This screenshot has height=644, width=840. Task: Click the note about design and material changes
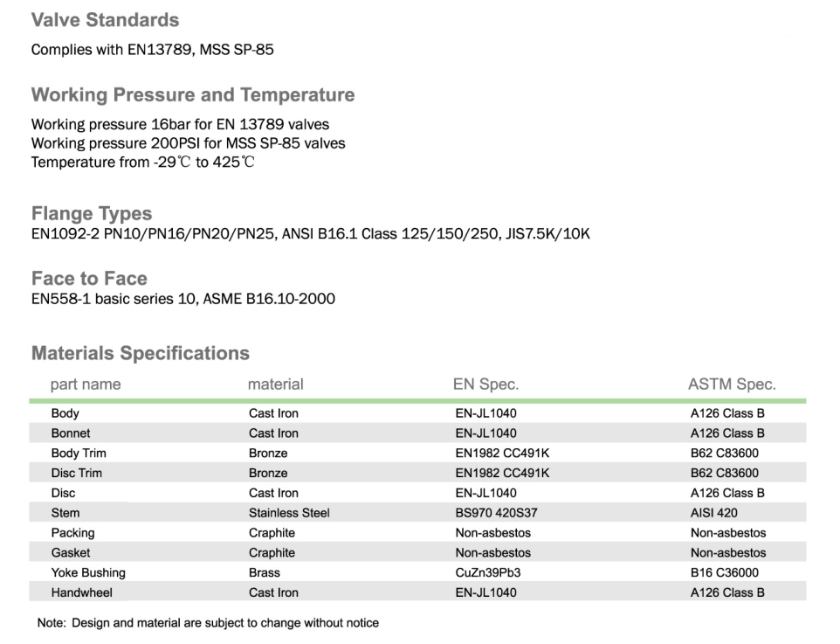pos(208,623)
